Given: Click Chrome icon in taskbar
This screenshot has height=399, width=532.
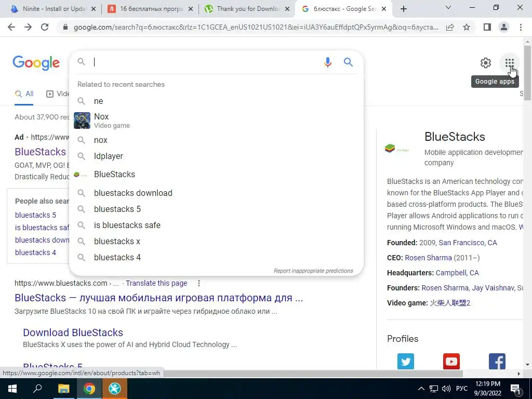Looking at the screenshot, I should point(89,389).
